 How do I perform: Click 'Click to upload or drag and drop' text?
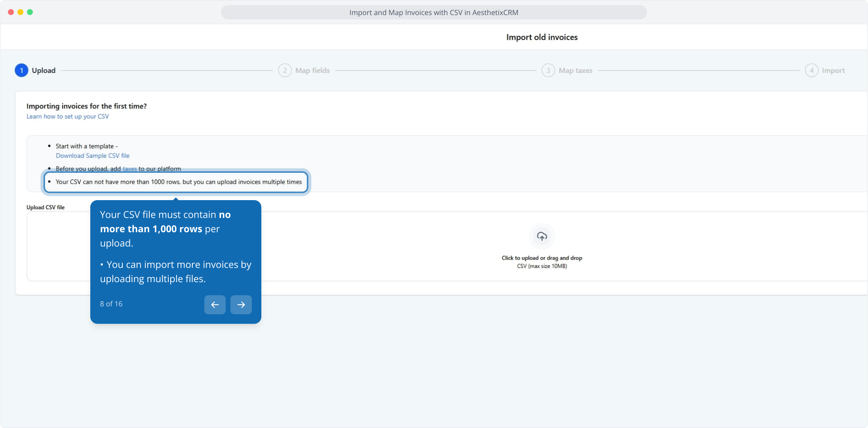click(542, 258)
